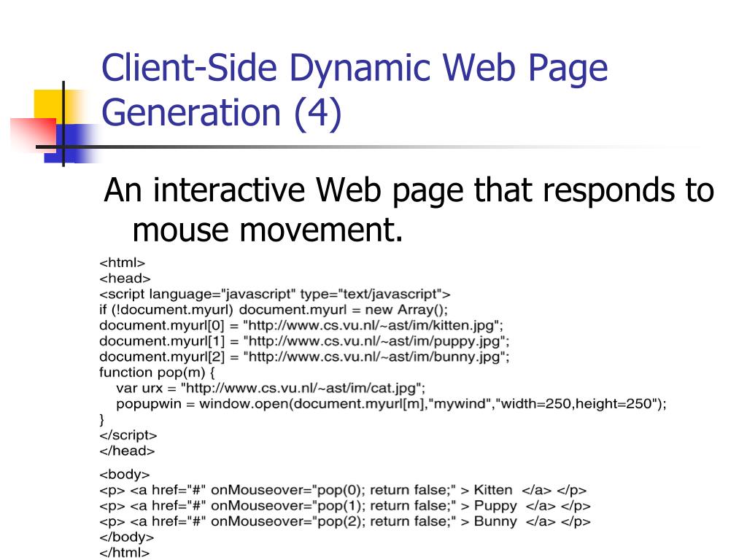Click the 'pop(2)' Bunny anchor line
The height and width of the screenshot is (560, 747).
[345, 521]
